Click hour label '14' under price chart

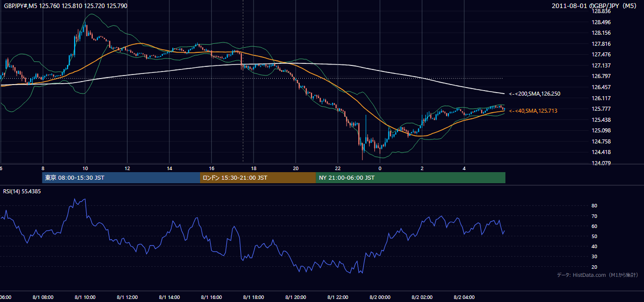(x=170, y=169)
